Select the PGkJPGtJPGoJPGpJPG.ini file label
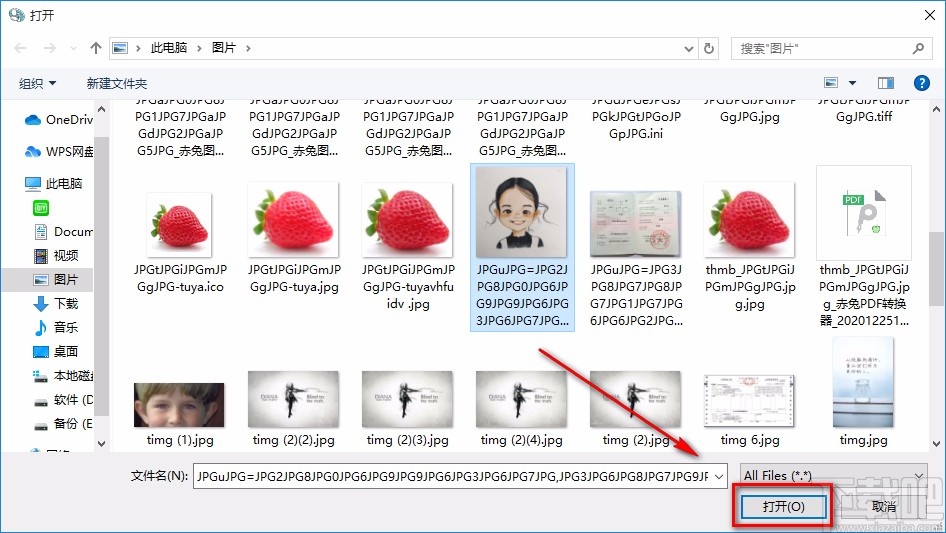The width and height of the screenshot is (946, 533). [x=636, y=124]
